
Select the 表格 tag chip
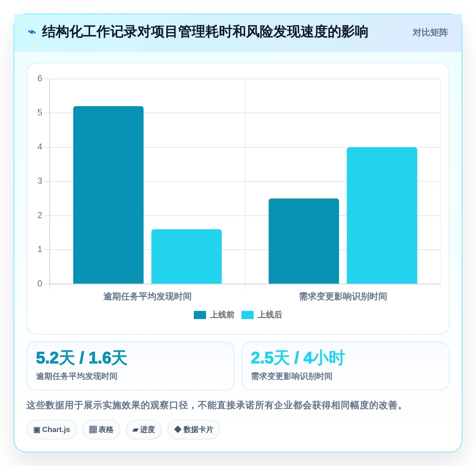pyautogui.click(x=101, y=430)
